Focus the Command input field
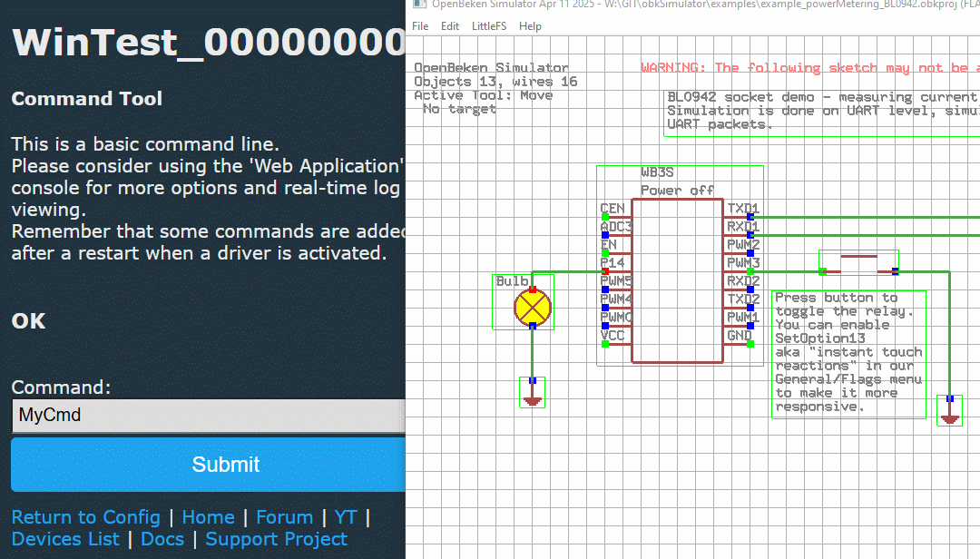Image resolution: width=980 pixels, height=559 pixels. pyautogui.click(x=209, y=416)
